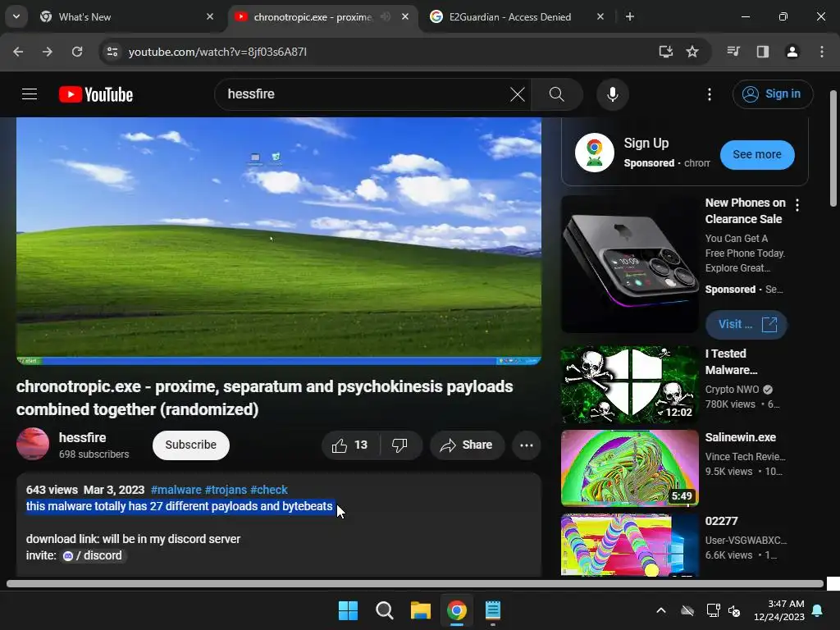Open New Phones on Clearance Sale thumbnail
This screenshot has height=630, width=840.
click(x=629, y=264)
